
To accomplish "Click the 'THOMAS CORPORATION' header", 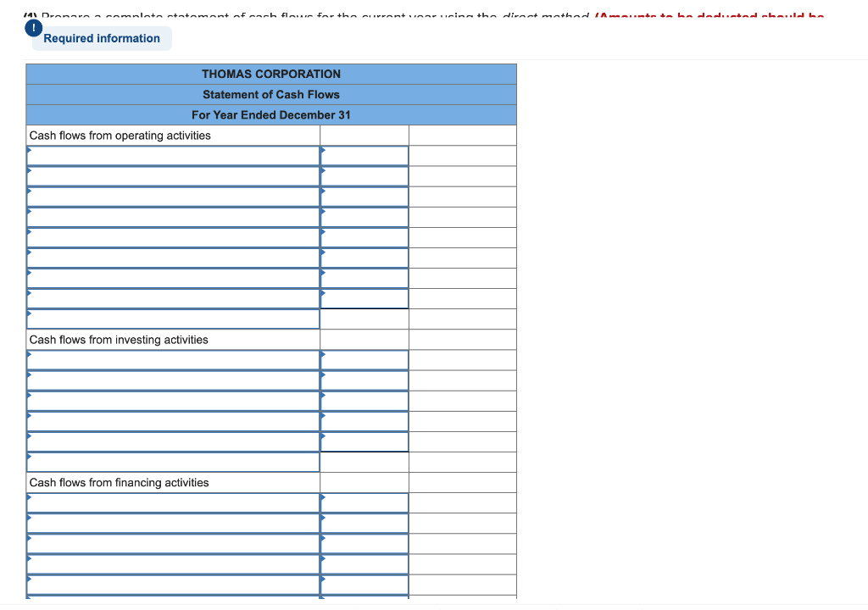I will tap(271, 75).
